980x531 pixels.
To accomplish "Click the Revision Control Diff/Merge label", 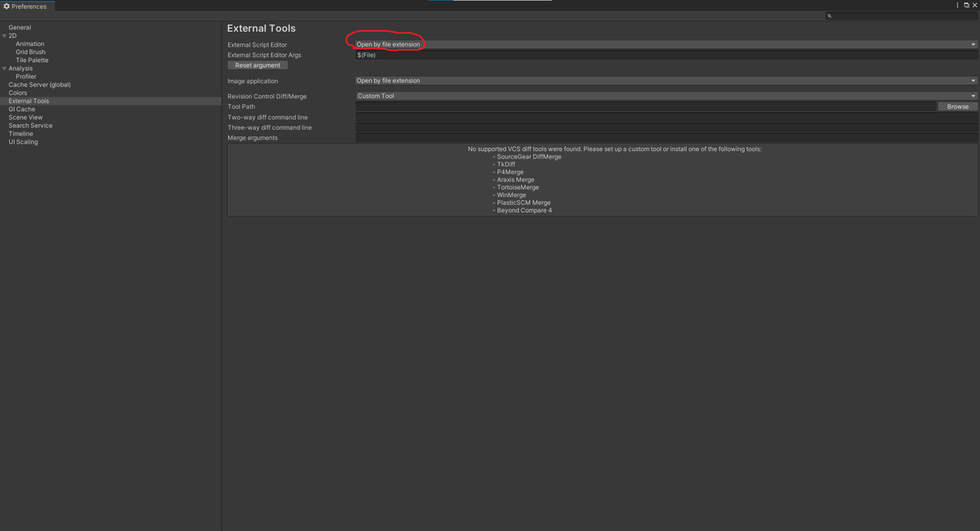I will pos(267,96).
